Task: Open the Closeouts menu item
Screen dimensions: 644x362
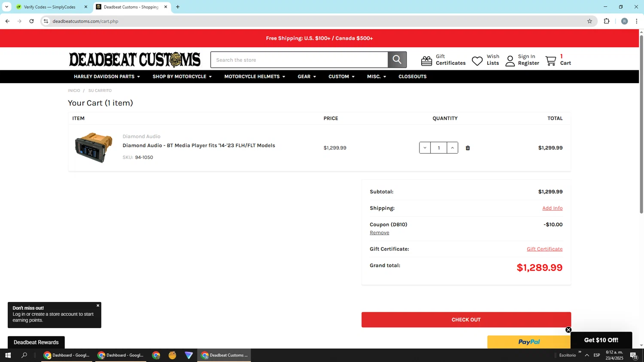Action: [412, 76]
